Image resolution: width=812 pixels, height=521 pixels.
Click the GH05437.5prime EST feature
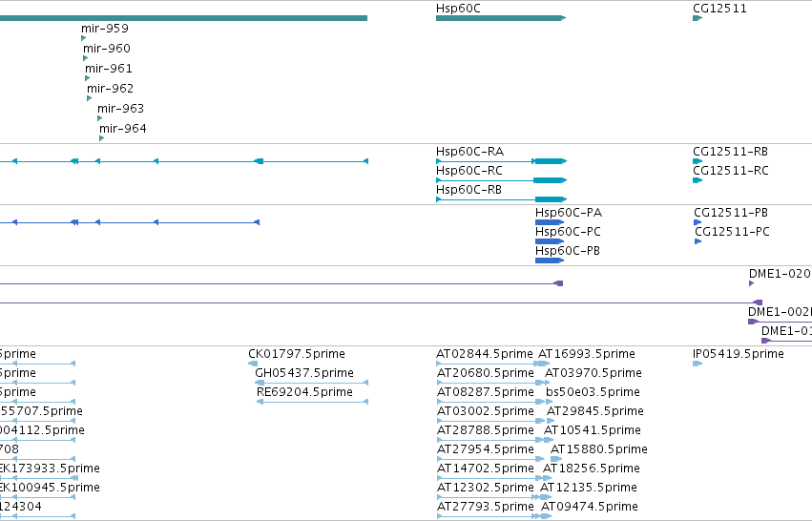tap(312, 383)
